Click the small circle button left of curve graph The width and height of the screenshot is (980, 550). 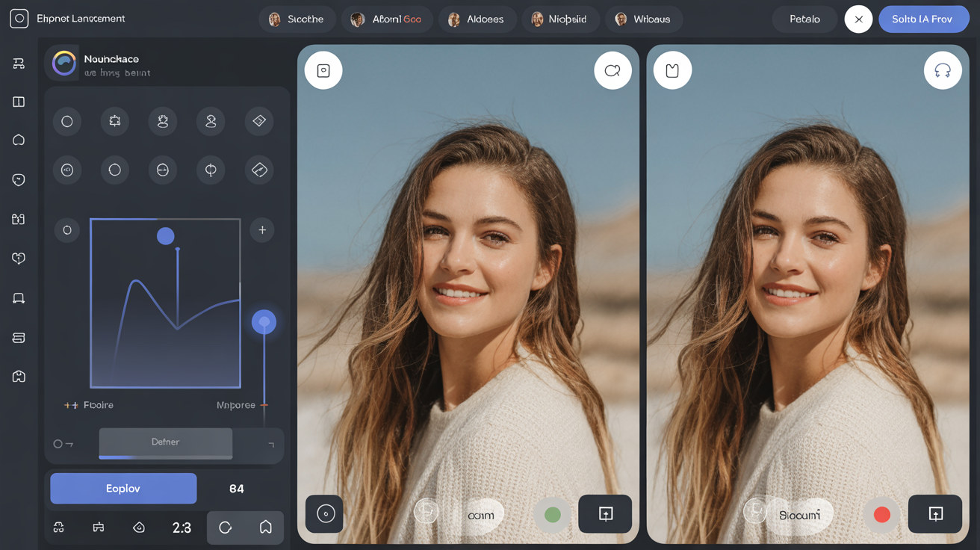pyautogui.click(x=67, y=230)
